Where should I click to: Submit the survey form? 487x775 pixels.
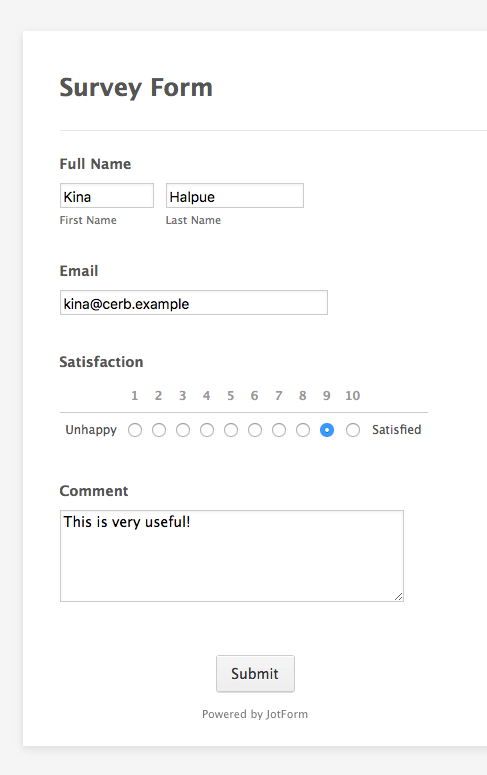(255, 674)
